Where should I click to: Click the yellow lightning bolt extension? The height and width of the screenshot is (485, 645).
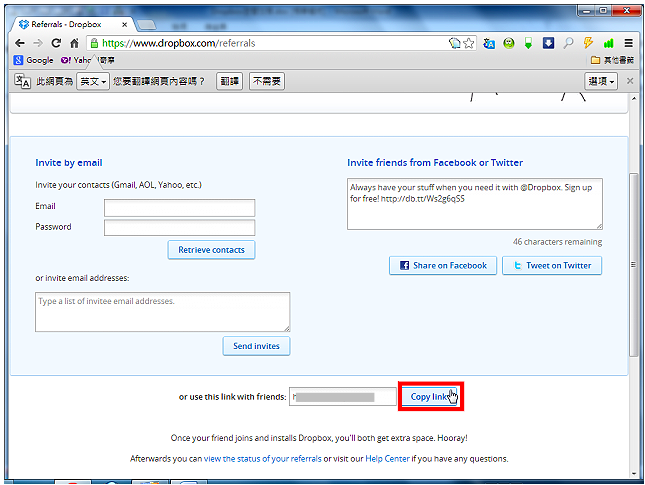point(588,43)
